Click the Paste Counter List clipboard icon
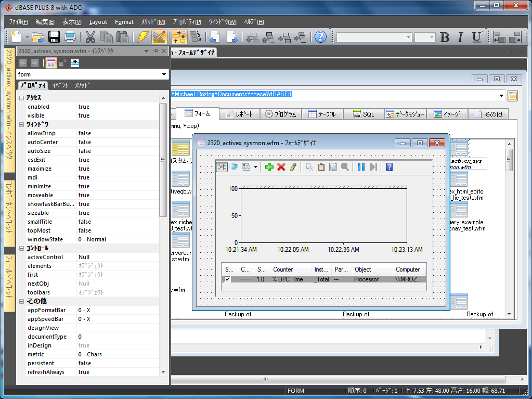The image size is (532, 399). (x=321, y=166)
